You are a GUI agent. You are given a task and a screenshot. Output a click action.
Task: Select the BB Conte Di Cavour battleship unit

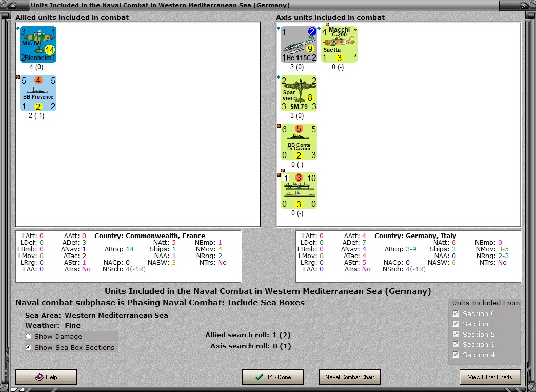[299, 142]
